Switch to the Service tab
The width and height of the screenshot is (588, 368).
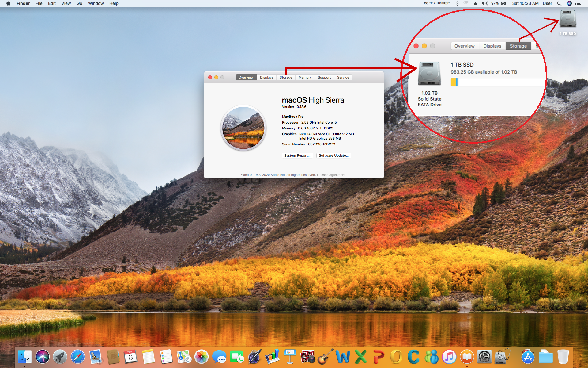[343, 77]
